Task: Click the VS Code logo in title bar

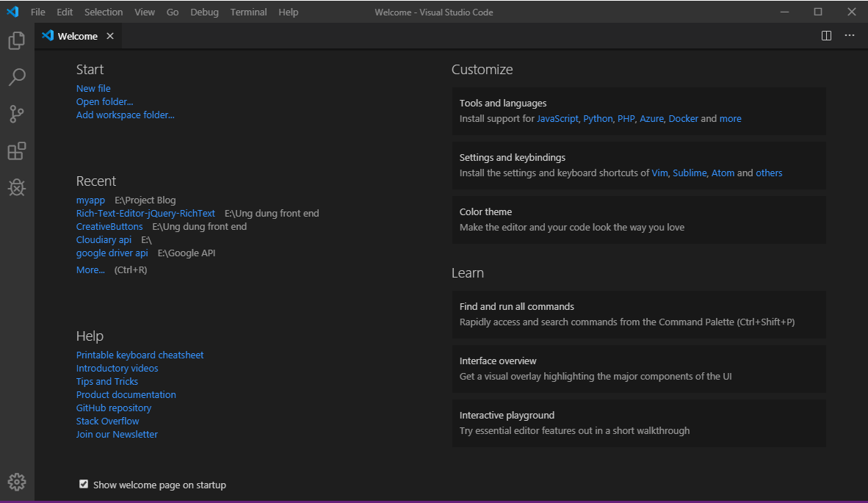Action: coord(12,12)
